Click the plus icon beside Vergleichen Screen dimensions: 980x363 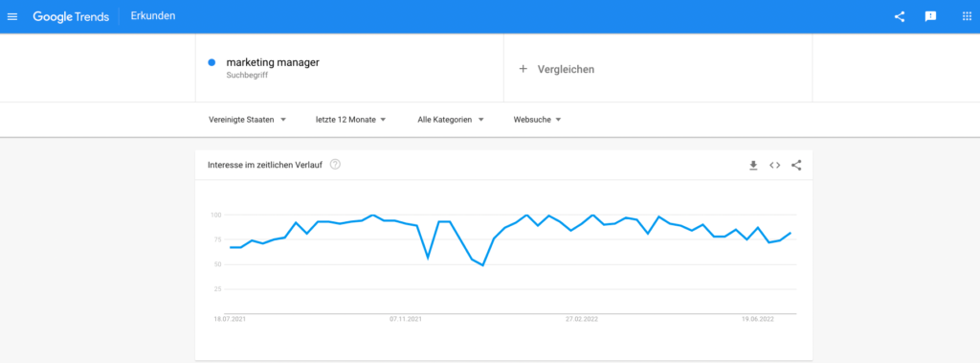[x=523, y=69]
